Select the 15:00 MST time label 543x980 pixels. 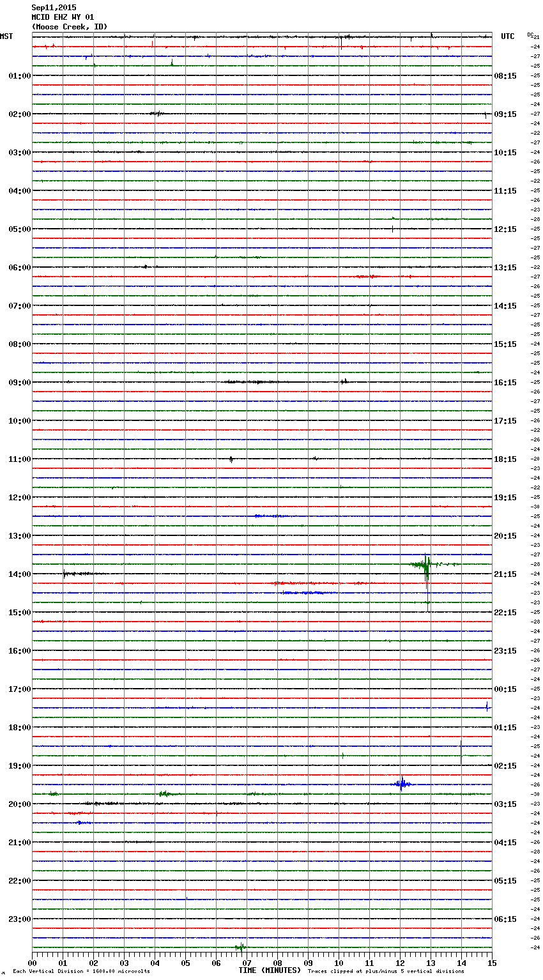click(20, 613)
